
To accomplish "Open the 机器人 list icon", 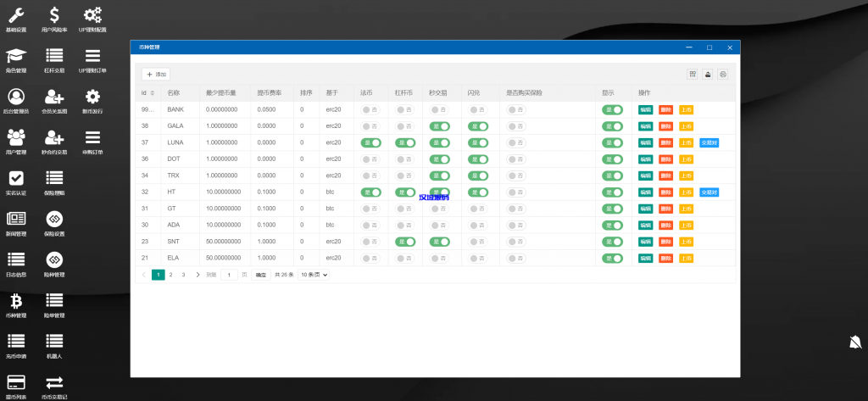I will coord(54,341).
